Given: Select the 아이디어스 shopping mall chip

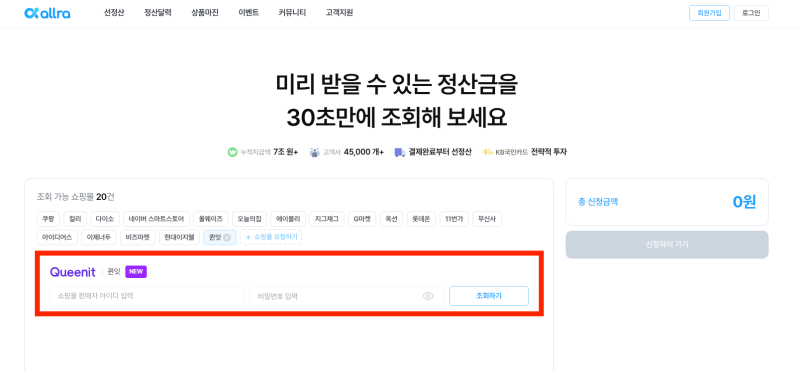Looking at the screenshot, I should click(x=58, y=237).
